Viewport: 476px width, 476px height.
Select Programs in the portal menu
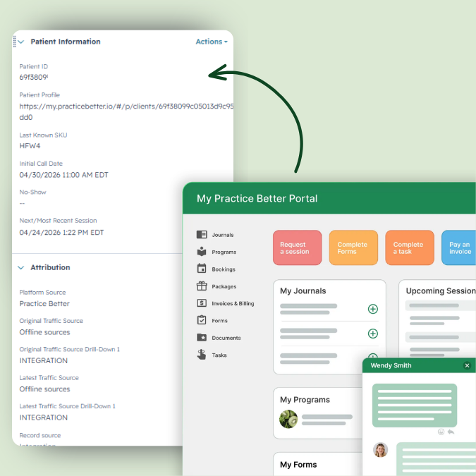[x=224, y=252]
